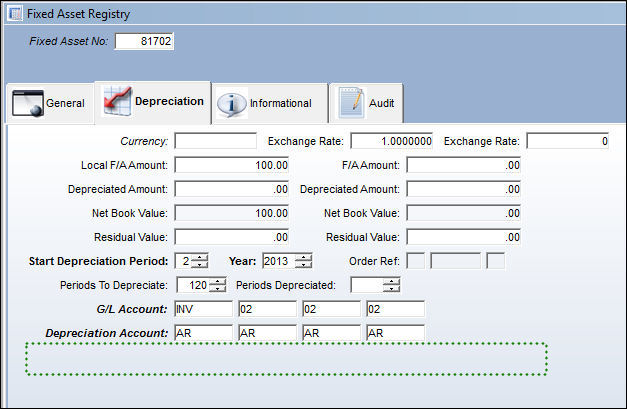
Task: Decrease the Year spinner value
Action: point(303,265)
